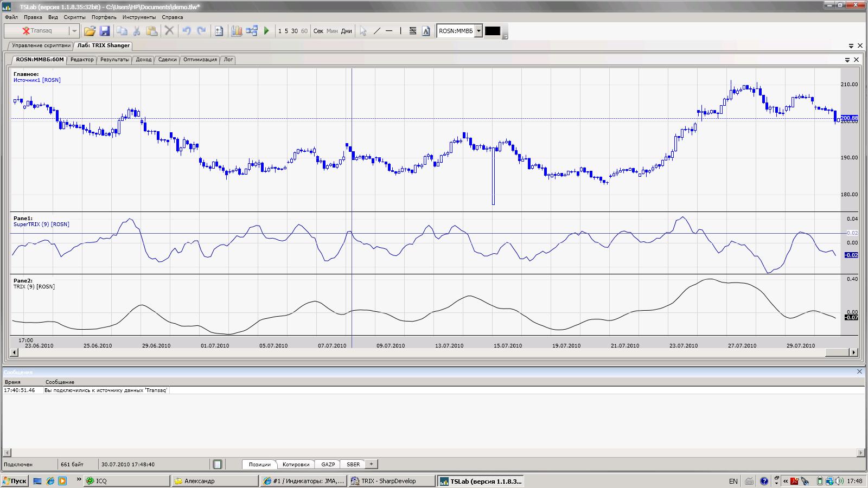Image resolution: width=868 pixels, height=488 pixels.
Task: Toggle the 'Дни' timeframe unit
Action: coord(346,31)
